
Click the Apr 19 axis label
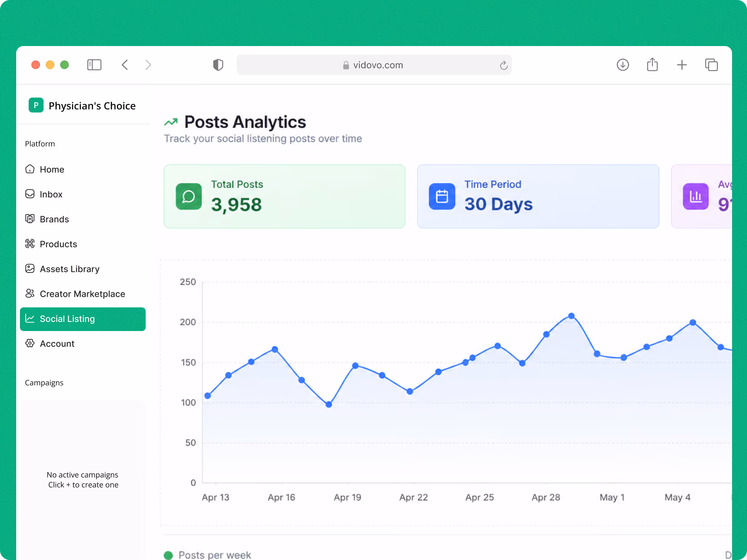(x=347, y=497)
